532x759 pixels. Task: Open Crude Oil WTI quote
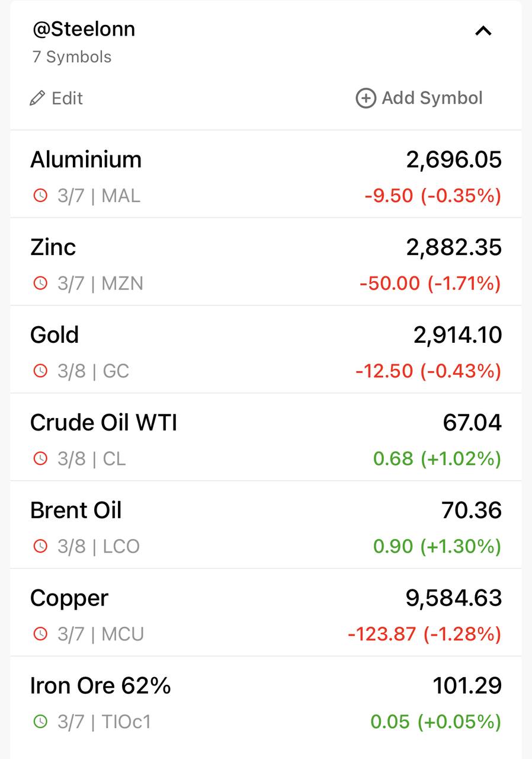pos(266,438)
